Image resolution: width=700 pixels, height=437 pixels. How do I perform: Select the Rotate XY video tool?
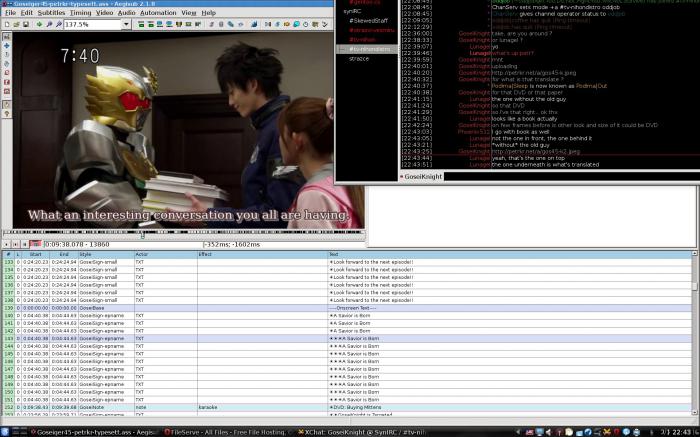point(6,64)
